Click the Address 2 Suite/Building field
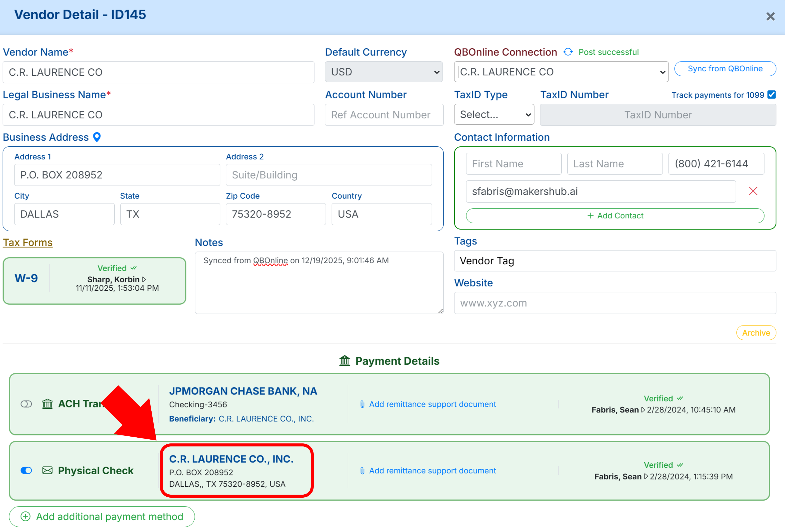Screen dimensions: 785x532 coord(329,175)
